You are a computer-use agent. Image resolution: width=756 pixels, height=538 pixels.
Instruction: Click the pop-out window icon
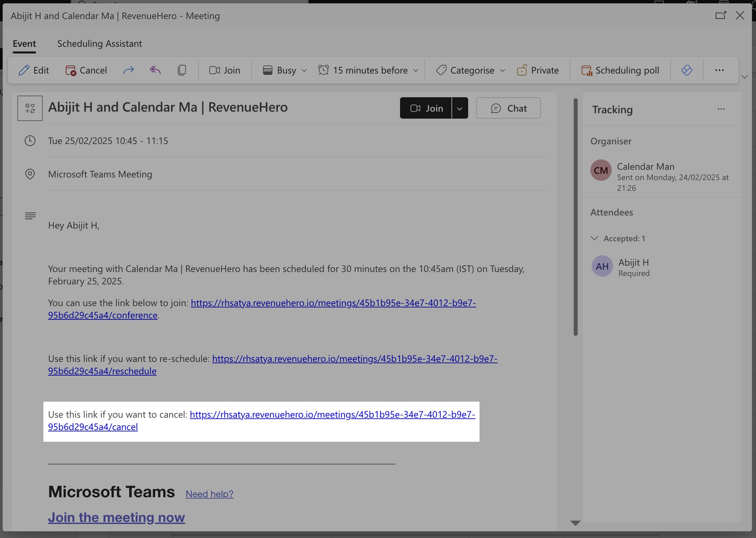coord(721,15)
